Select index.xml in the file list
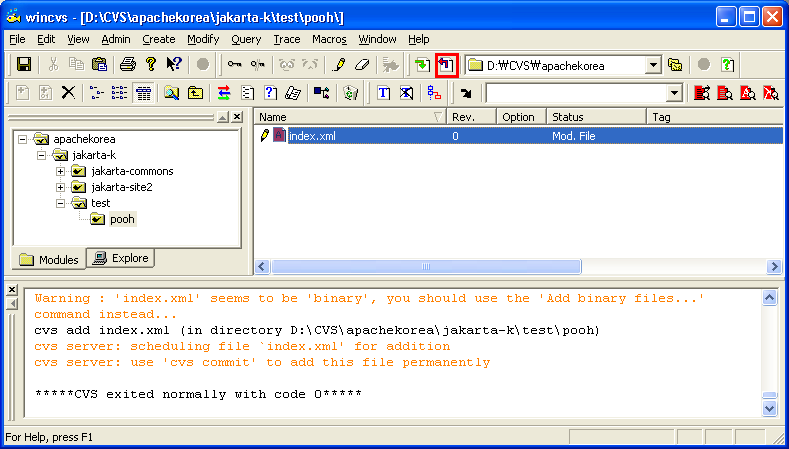The image size is (789, 449). (312, 136)
